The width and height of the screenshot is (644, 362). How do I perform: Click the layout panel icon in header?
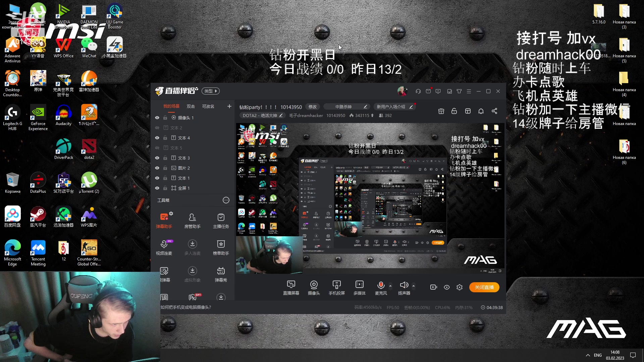click(x=468, y=111)
